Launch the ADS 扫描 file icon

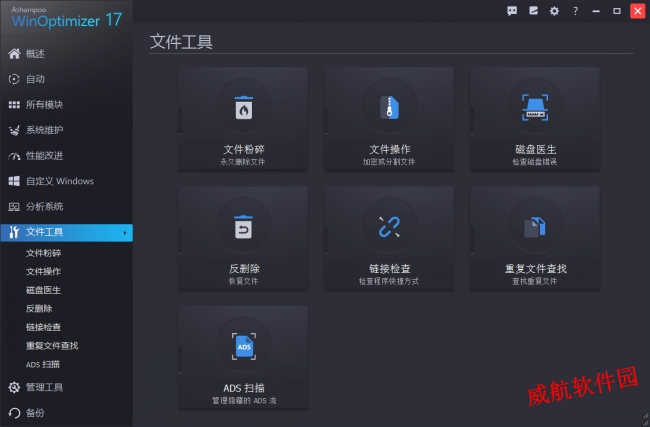[x=244, y=346]
